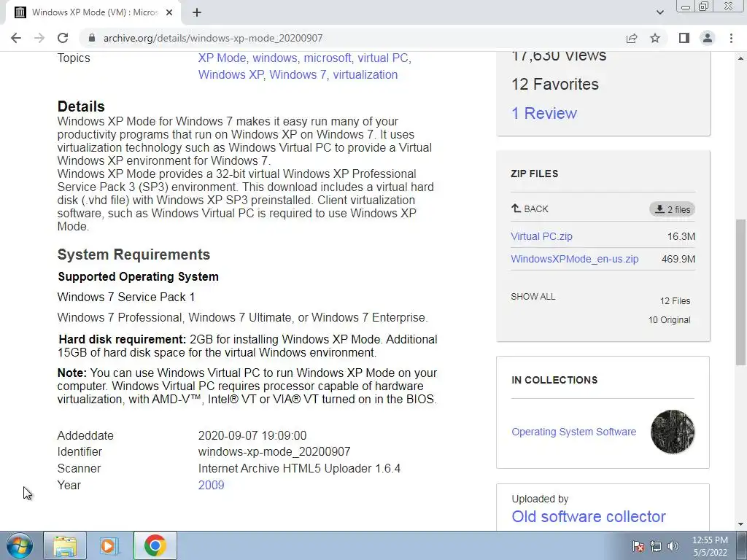747x560 pixels.
Task: Open Operating System Software collection
Action: point(574,432)
